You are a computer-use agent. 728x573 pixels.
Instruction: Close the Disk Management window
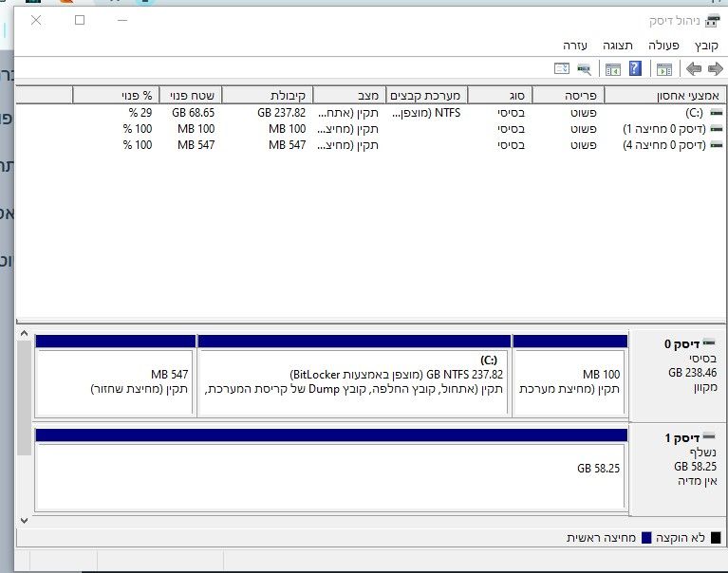point(36,20)
